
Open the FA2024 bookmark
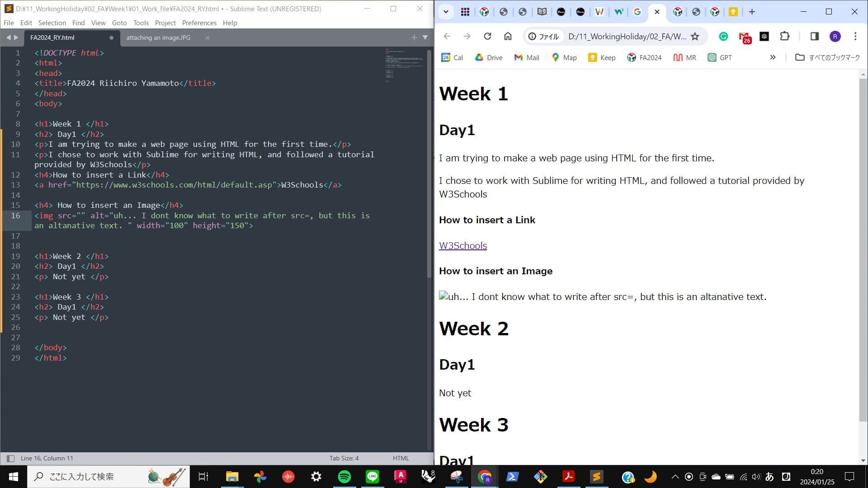[644, 57]
